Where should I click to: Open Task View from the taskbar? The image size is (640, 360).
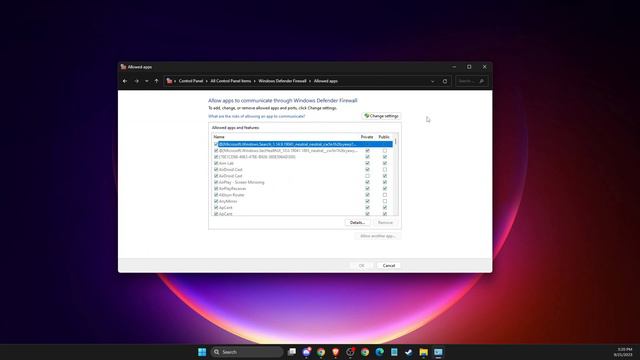292,352
